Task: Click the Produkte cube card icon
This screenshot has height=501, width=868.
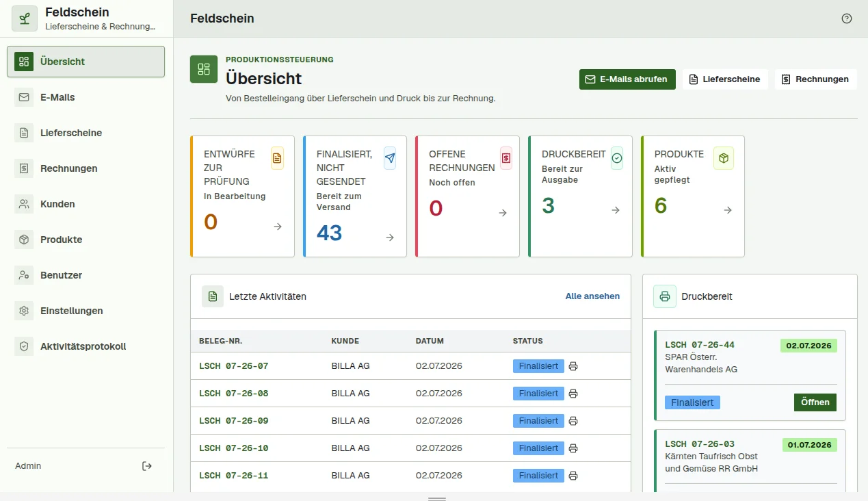Action: [x=724, y=158]
